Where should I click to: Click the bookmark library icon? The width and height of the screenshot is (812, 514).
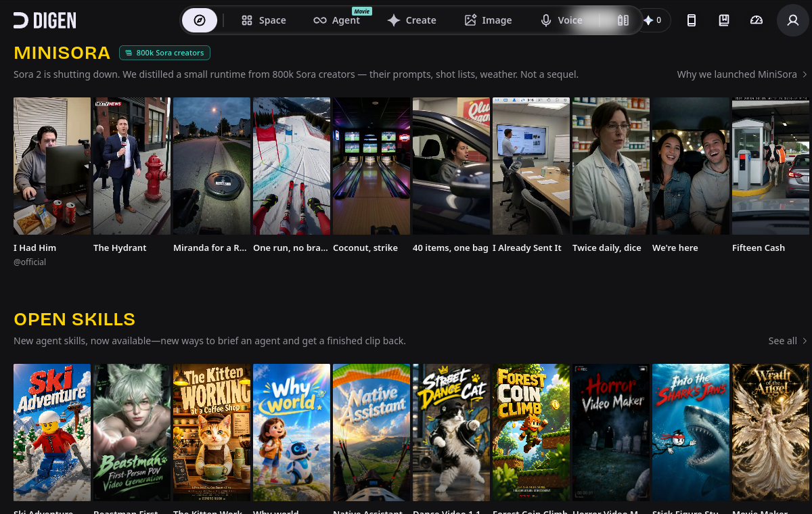click(724, 20)
